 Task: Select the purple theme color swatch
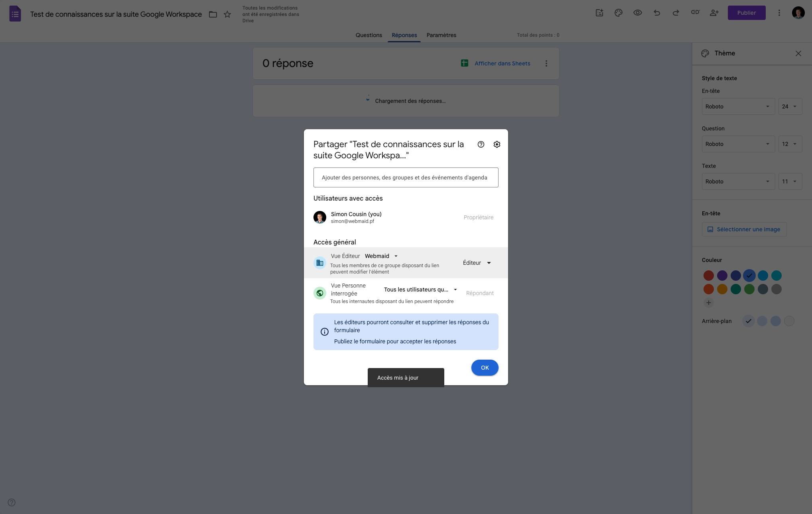coord(722,276)
